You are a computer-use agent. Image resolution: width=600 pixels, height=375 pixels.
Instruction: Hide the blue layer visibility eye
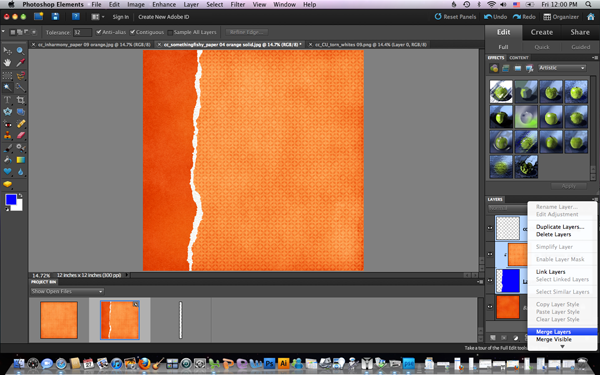(x=490, y=280)
